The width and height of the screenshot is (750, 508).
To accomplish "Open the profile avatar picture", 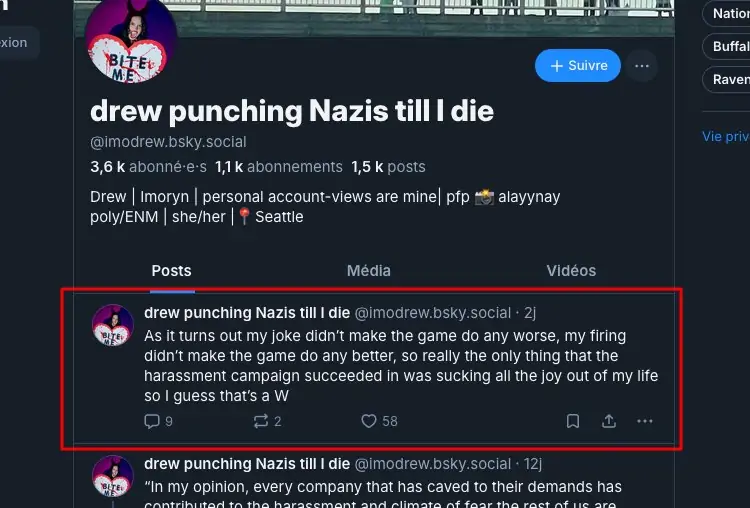I will coord(132,40).
